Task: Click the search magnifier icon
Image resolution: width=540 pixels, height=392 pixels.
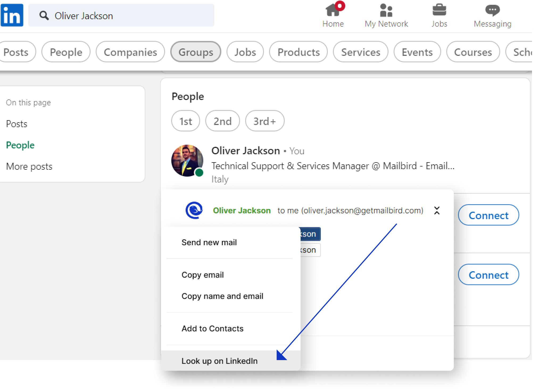Action: 44,16
